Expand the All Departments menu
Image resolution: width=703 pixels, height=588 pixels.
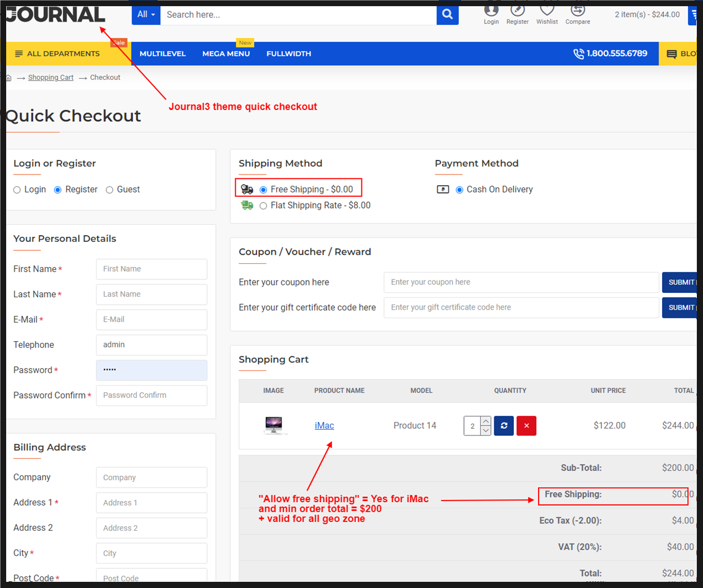click(x=58, y=54)
